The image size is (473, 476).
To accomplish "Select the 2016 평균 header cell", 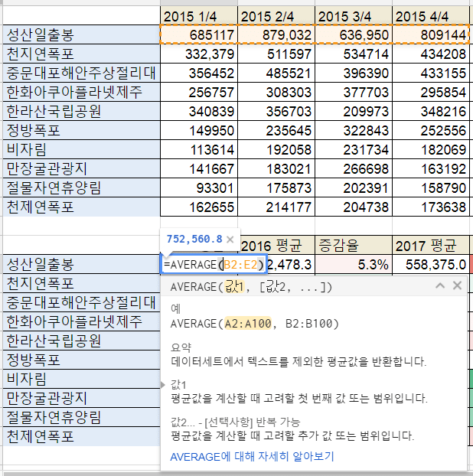I will pyautogui.click(x=276, y=246).
